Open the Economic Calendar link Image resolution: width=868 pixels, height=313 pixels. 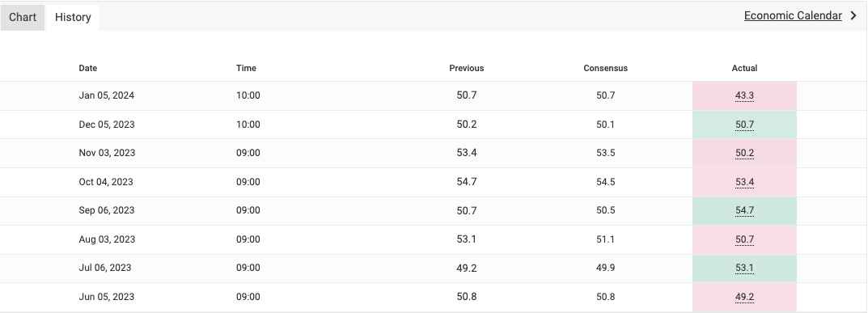793,15
